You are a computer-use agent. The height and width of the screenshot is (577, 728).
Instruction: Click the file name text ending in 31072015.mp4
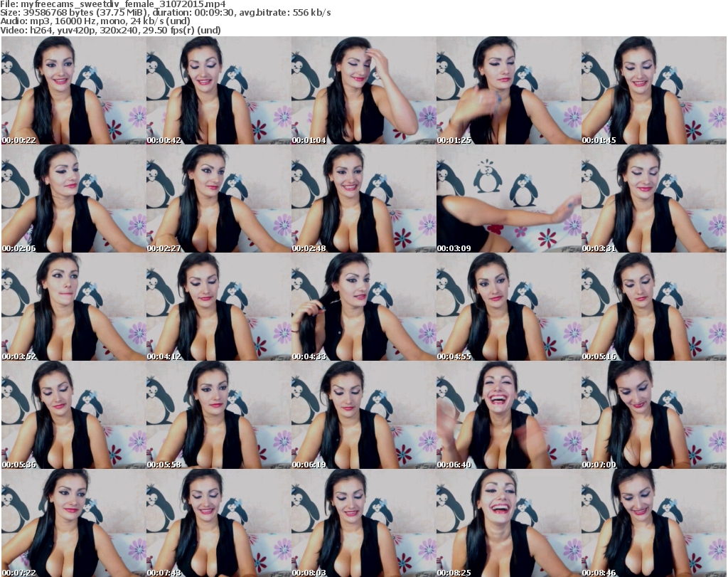[123, 4]
